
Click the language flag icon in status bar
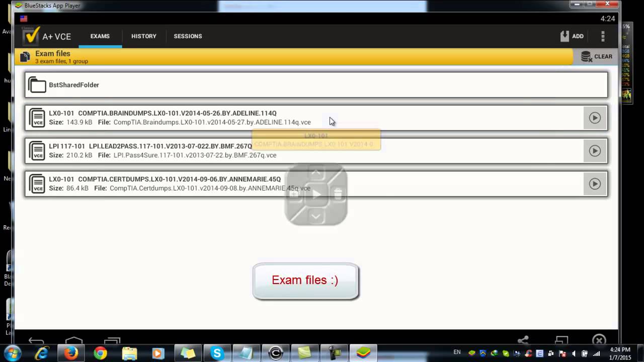coord(24,19)
